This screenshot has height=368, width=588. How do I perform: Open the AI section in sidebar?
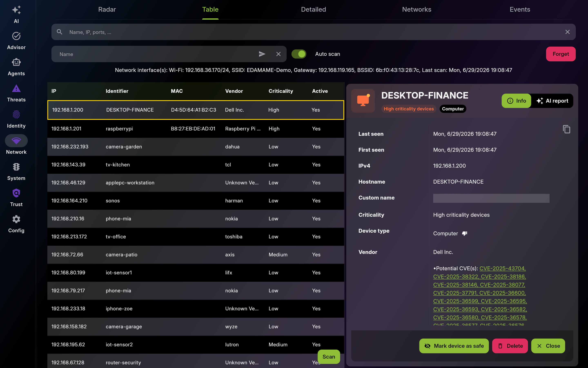[x=16, y=14]
